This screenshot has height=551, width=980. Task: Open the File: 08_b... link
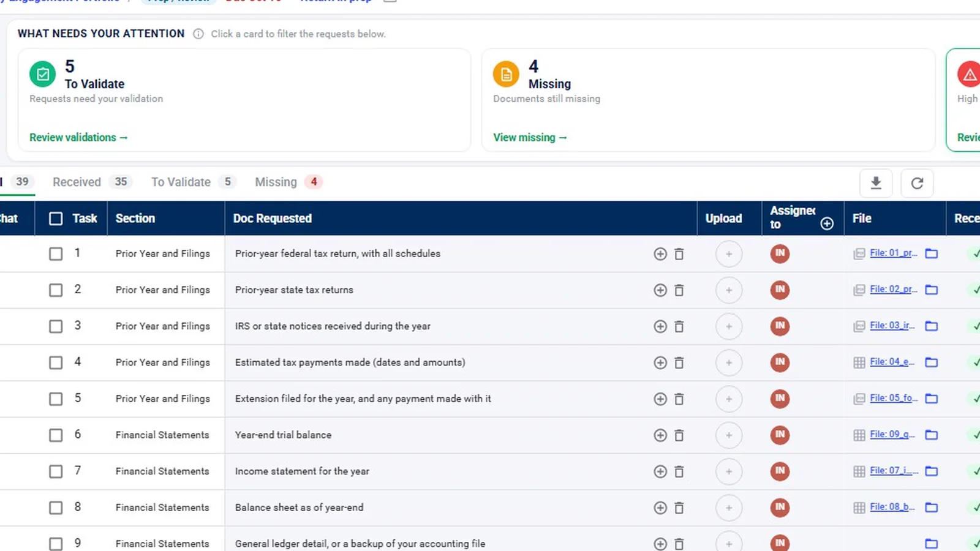click(892, 507)
